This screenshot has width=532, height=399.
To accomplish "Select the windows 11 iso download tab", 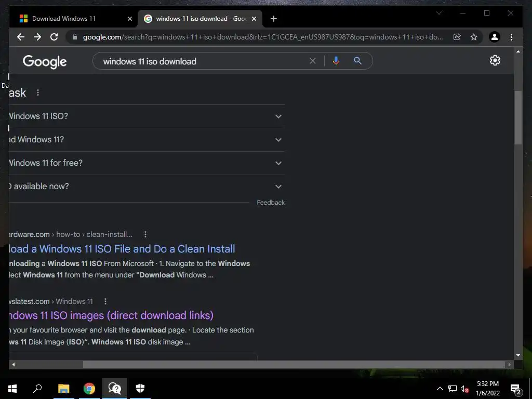I will pos(200,19).
